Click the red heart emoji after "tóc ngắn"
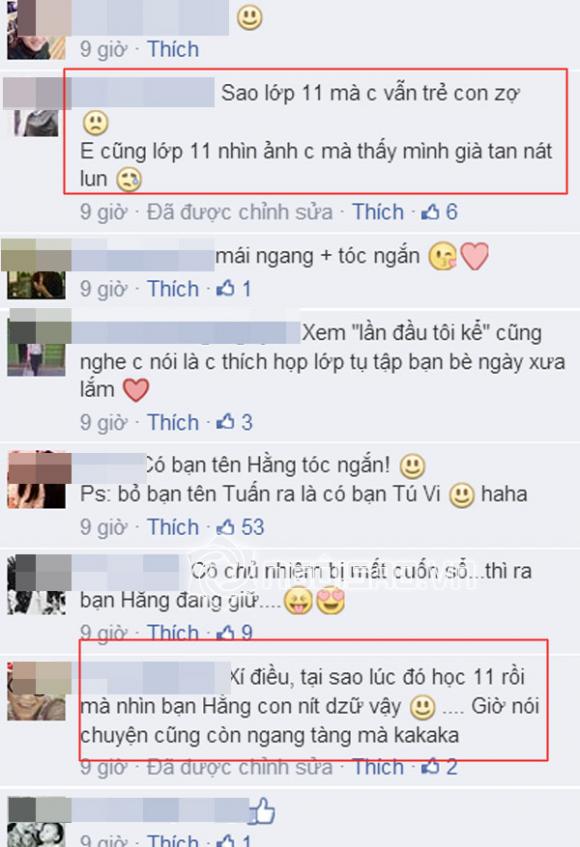 click(475, 256)
